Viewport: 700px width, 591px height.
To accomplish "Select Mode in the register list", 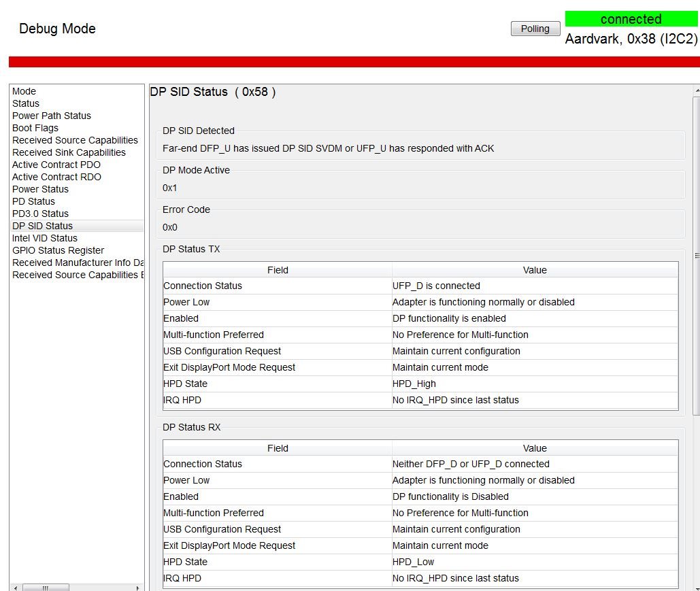I will [x=24, y=91].
